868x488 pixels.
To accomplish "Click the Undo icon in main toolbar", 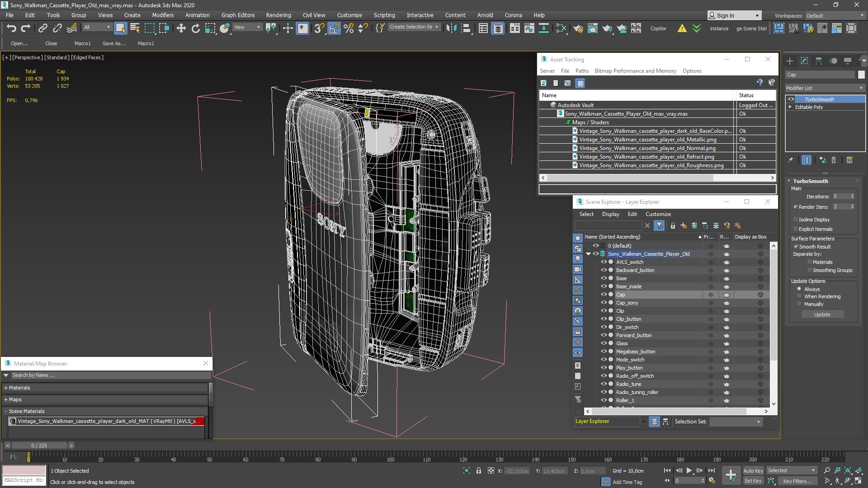I will pos(11,28).
